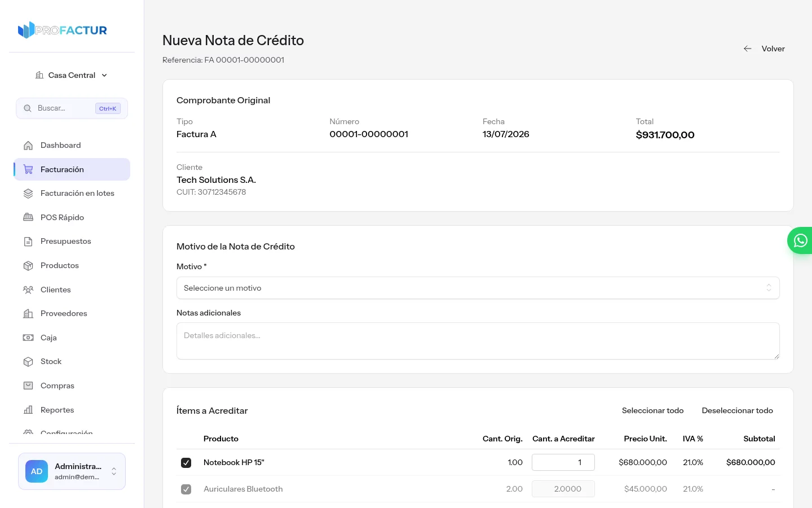This screenshot has height=508, width=812.
Task: Click the Productos box icon
Action: click(28, 265)
